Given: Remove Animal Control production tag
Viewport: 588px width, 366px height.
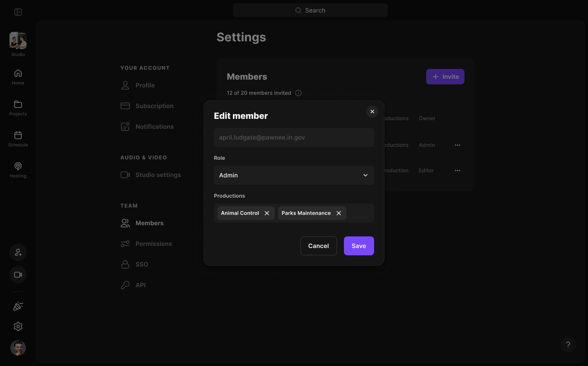Looking at the screenshot, I should [x=267, y=213].
